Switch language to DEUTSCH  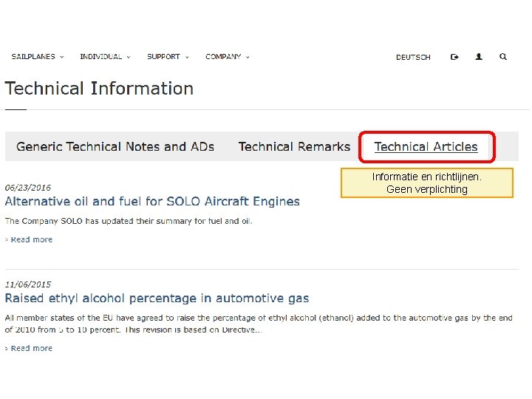(x=413, y=57)
